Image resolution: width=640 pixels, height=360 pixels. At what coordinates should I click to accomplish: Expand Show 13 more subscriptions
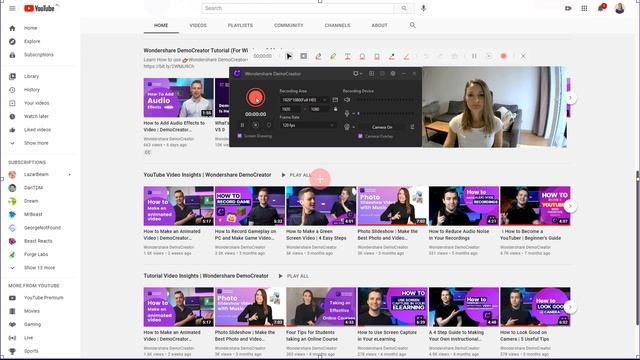pos(39,268)
